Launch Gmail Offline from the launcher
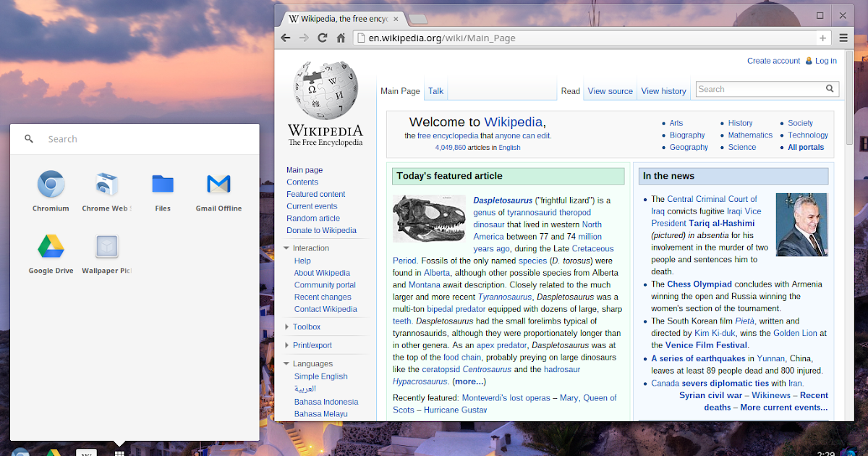The width and height of the screenshot is (868, 456). click(218, 185)
